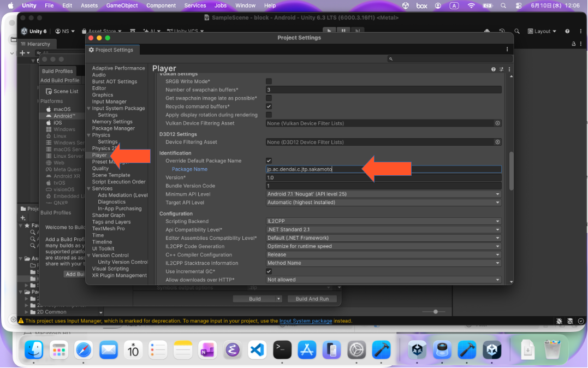The height and width of the screenshot is (368, 588).
Task: Click the Build And Run button
Action: (x=312, y=299)
